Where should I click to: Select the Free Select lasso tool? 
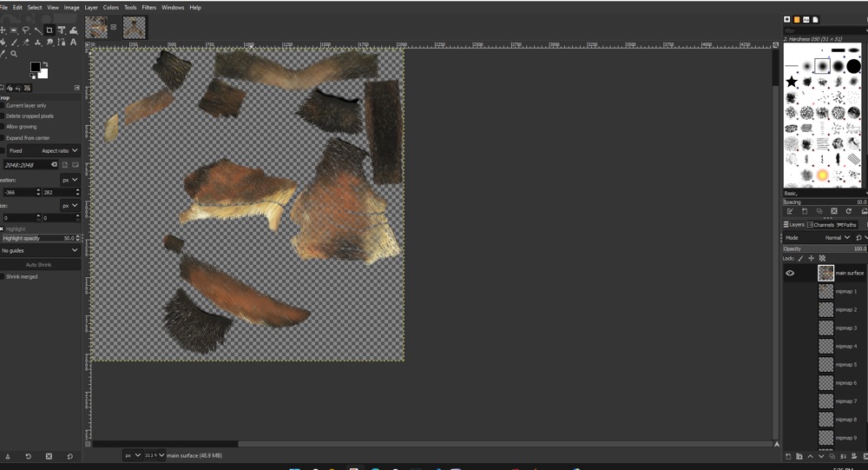coord(26,30)
